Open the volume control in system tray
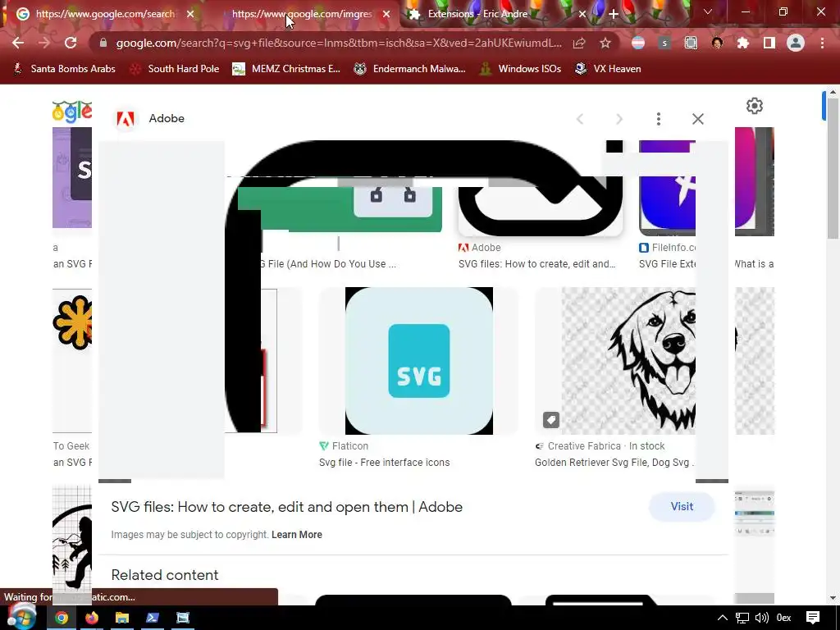Image resolution: width=840 pixels, height=630 pixels. point(762,619)
